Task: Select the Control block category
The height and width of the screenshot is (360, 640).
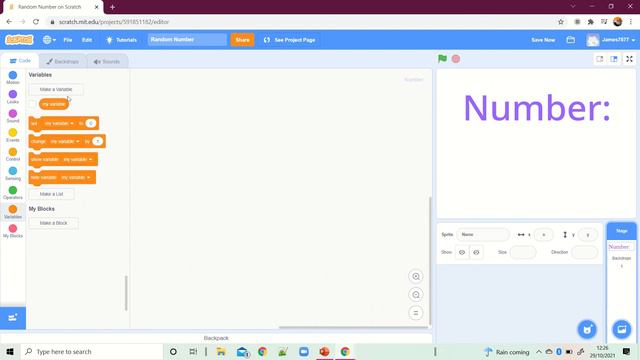Action: pos(13,154)
